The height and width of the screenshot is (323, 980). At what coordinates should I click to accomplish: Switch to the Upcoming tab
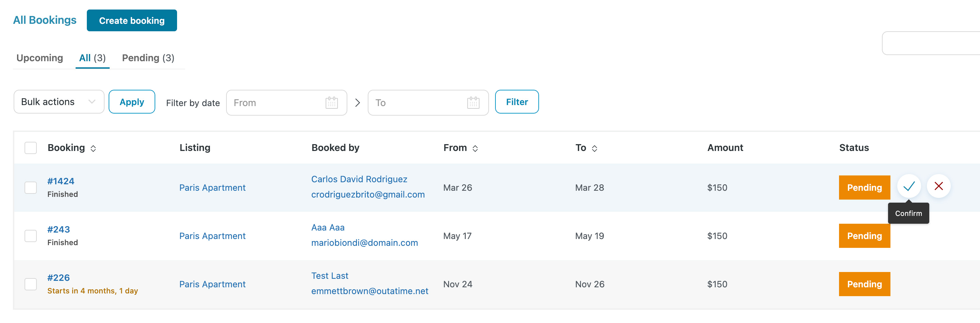tap(39, 58)
